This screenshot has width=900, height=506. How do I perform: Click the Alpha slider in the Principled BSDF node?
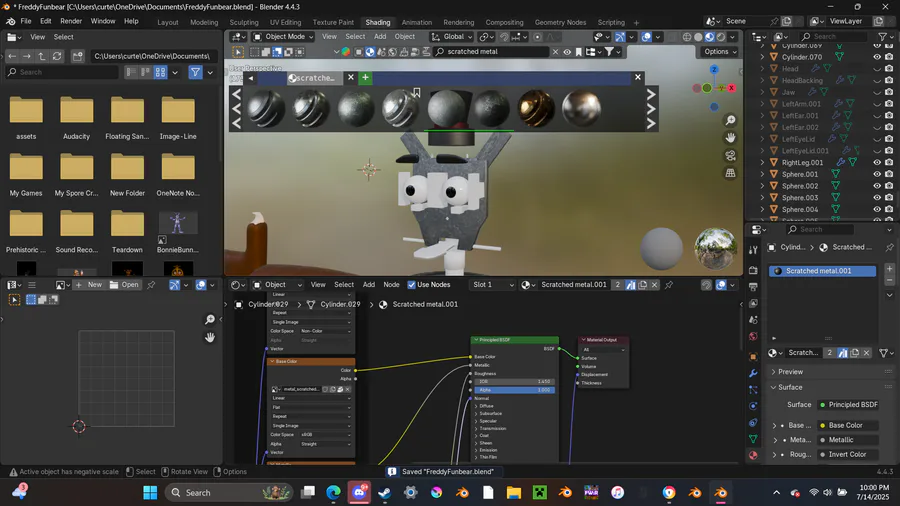[513, 390]
